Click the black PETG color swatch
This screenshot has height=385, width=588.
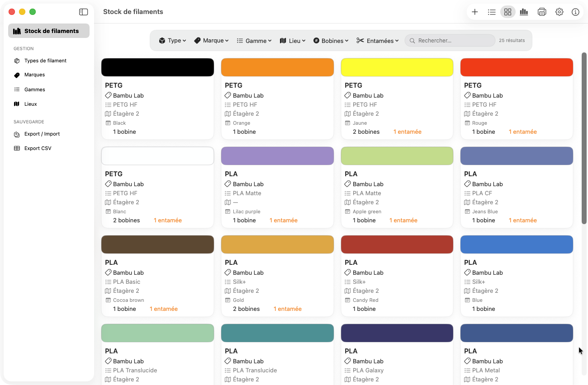tap(157, 67)
